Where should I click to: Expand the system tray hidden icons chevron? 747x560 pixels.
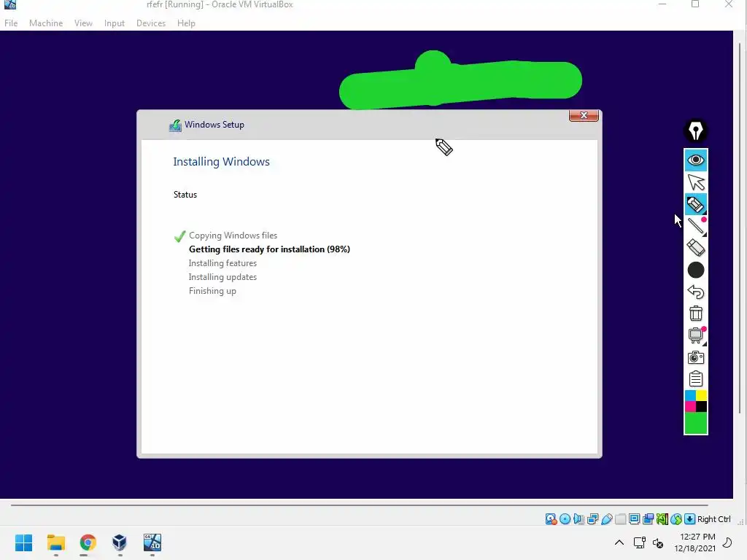[x=619, y=542]
